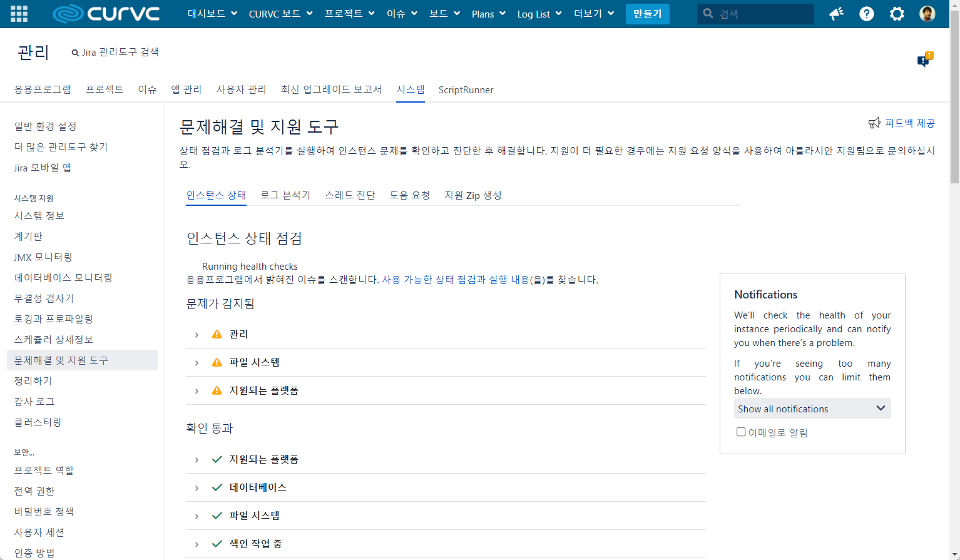Expand the 관리 health check section
Viewport: 960px width, 560px height.
(x=196, y=333)
